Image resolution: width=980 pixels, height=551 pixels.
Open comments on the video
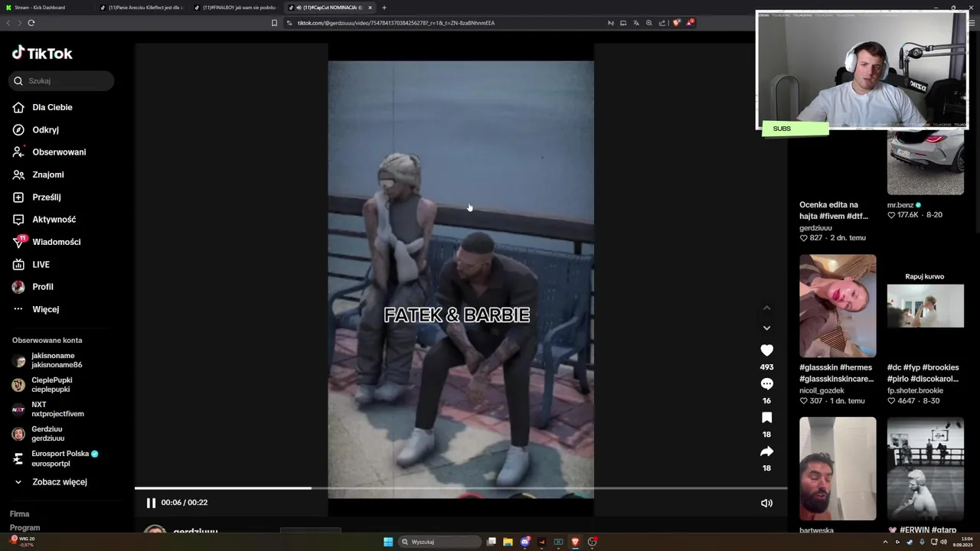point(766,383)
